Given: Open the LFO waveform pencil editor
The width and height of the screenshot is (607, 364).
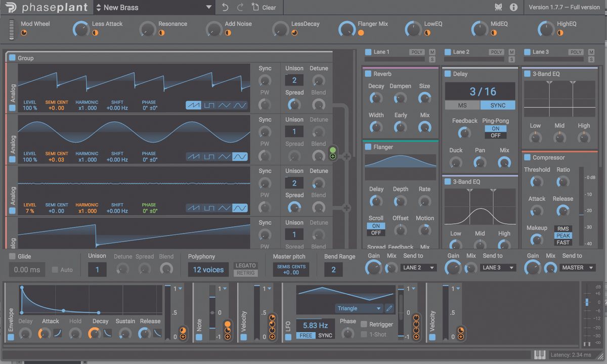Looking at the screenshot, I should pos(389,308).
